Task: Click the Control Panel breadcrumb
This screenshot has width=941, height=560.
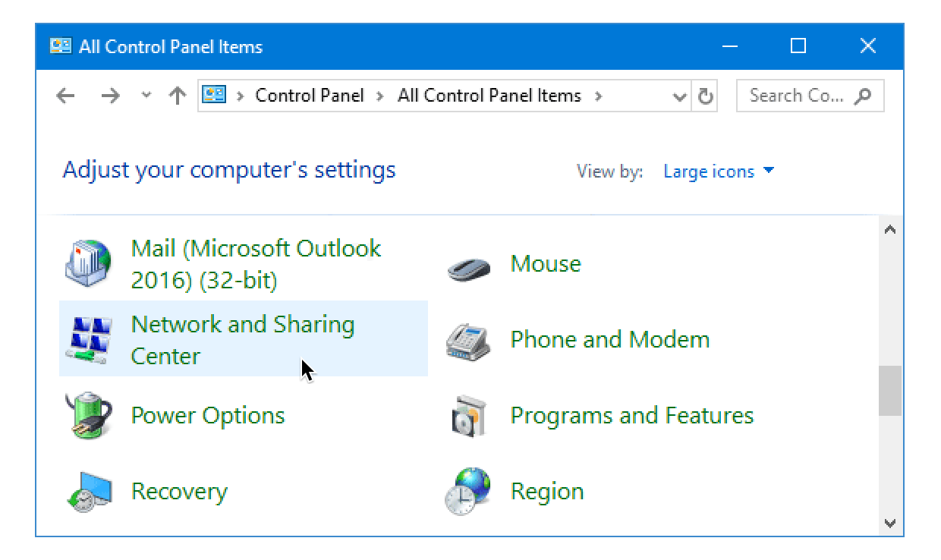Action: tap(310, 96)
